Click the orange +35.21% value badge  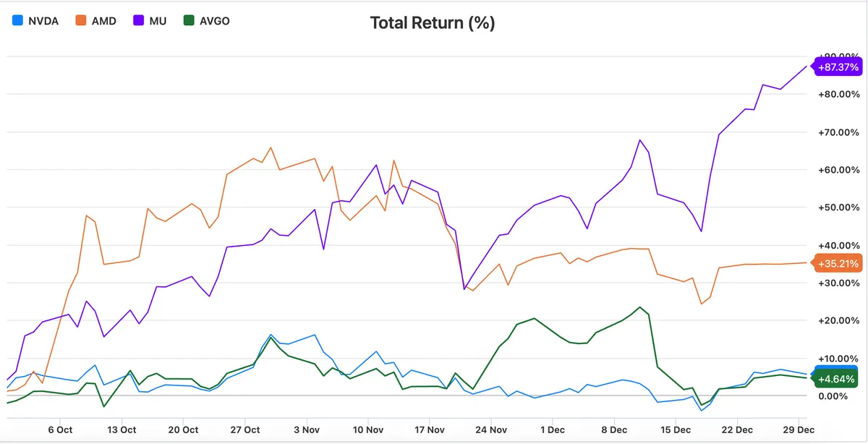(838, 263)
